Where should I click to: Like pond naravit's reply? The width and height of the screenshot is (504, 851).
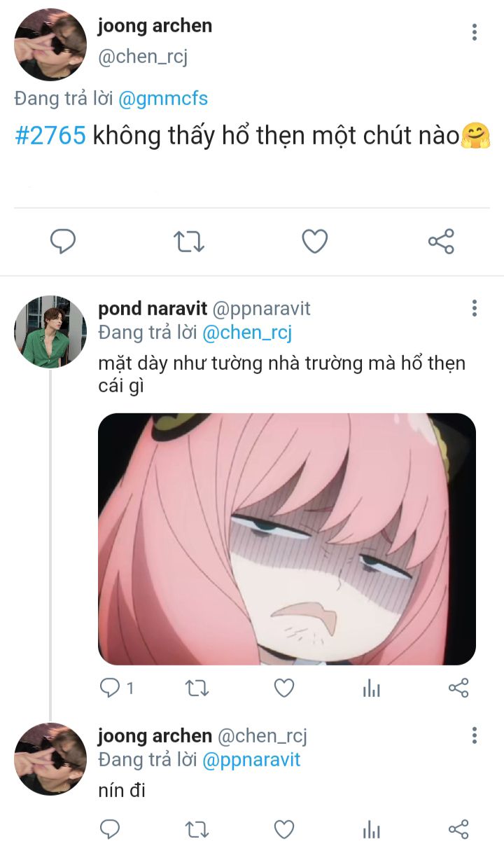click(x=283, y=689)
